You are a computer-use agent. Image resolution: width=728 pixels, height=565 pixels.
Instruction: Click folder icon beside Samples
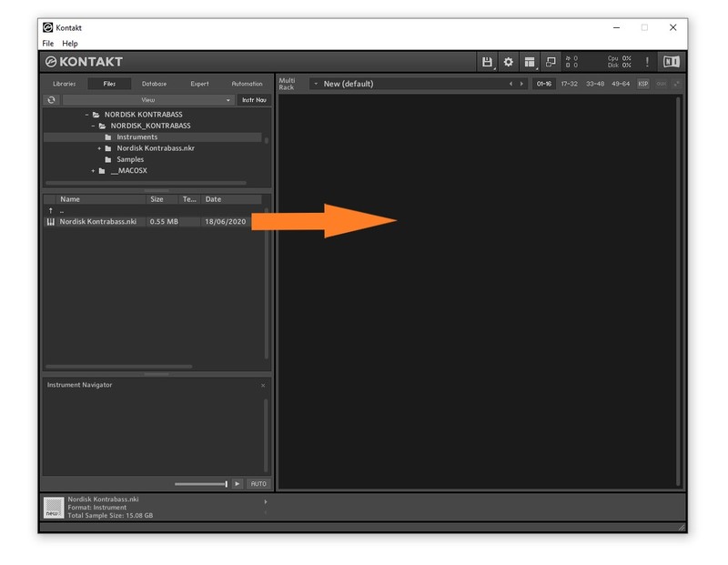pos(108,160)
